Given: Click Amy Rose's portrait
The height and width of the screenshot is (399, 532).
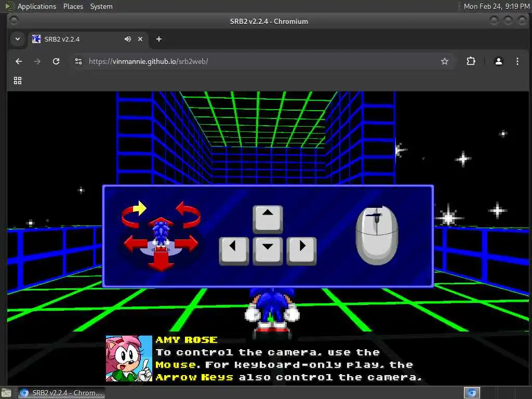Looking at the screenshot, I should (129, 358).
